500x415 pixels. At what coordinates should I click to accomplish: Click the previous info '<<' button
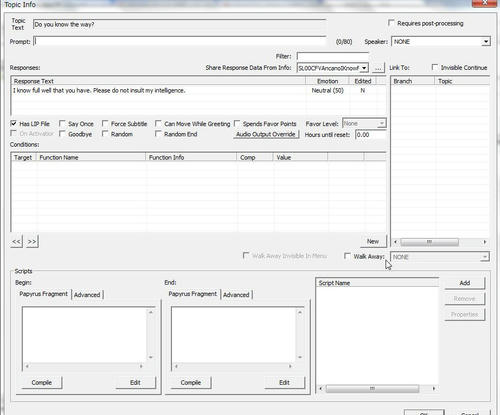coord(16,242)
